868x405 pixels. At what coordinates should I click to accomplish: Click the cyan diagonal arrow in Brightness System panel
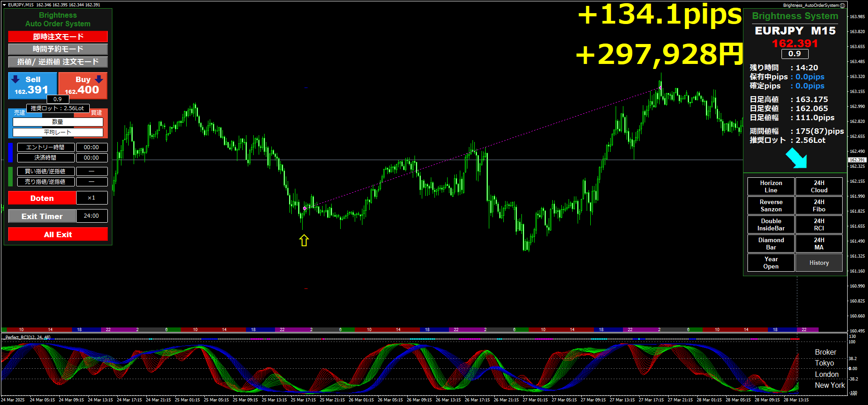(796, 158)
